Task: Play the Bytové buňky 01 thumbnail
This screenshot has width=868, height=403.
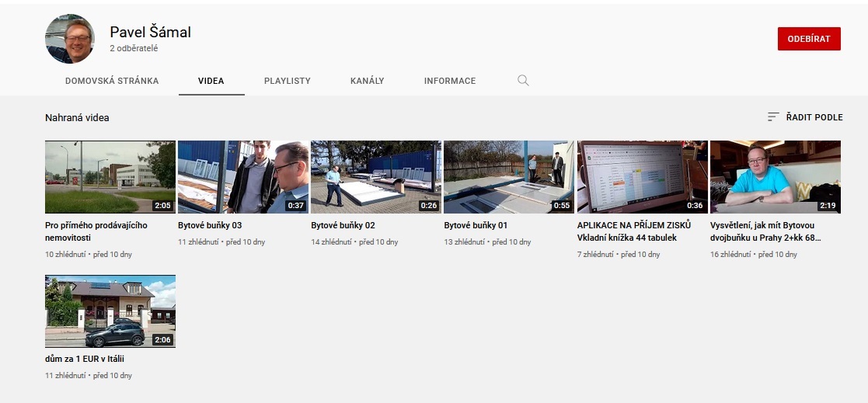Action: (x=509, y=177)
